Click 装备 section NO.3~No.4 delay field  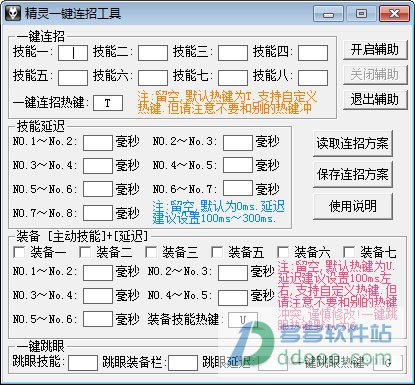[x=98, y=296]
